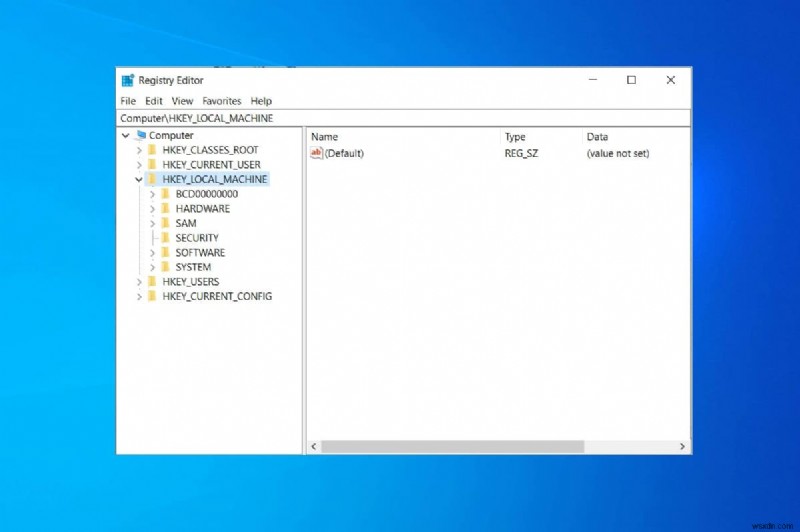Select the HKEY_LOCAL_MACHINE label
The image size is (800, 532).
point(215,180)
